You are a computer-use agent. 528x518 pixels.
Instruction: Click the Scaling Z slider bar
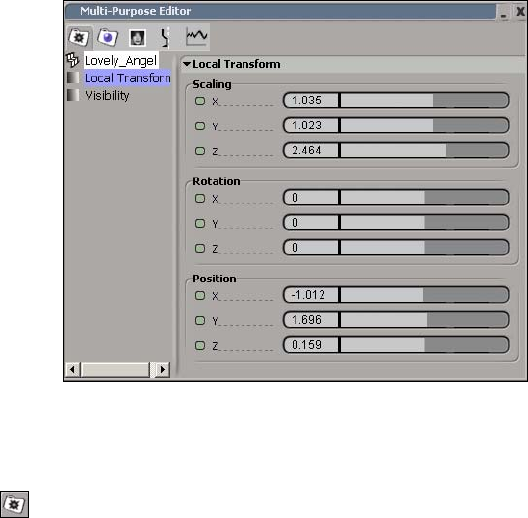424,150
